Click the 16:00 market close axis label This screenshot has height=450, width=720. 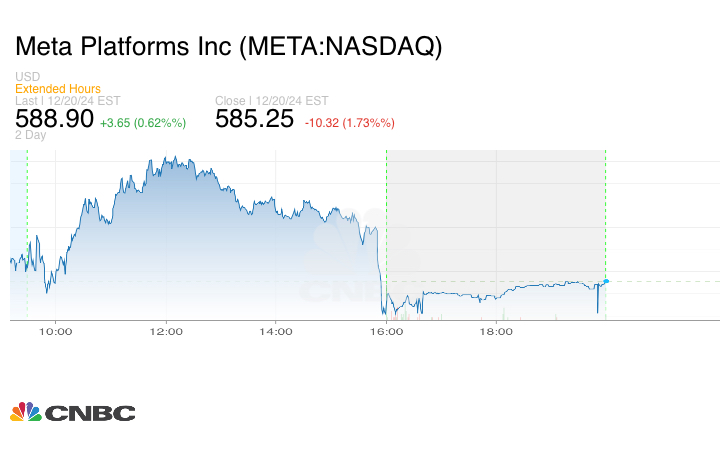pyautogui.click(x=386, y=331)
